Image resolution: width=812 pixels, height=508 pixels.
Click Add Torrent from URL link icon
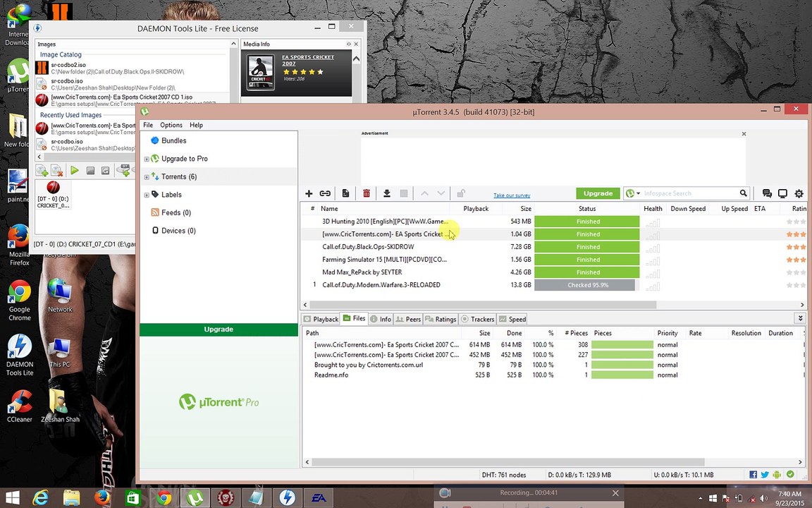[x=325, y=193]
